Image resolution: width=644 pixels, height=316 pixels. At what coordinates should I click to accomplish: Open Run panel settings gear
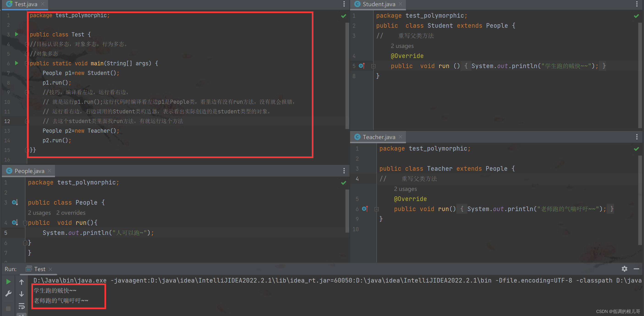click(624, 269)
